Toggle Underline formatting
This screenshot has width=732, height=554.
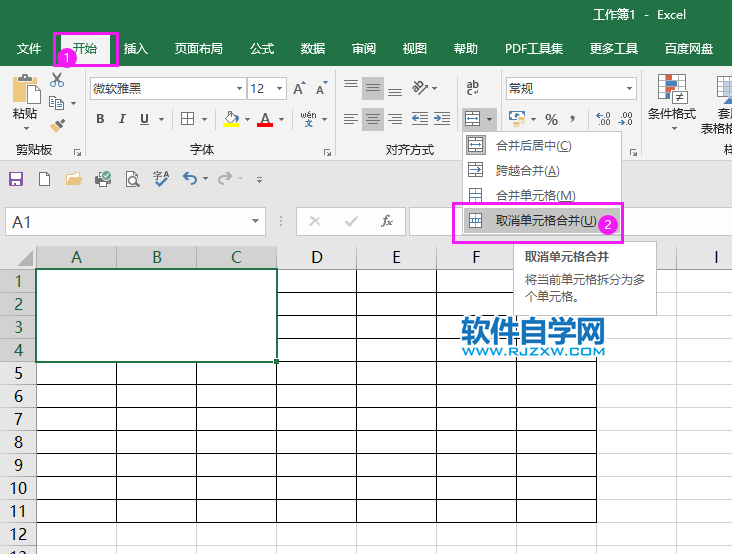(x=145, y=119)
